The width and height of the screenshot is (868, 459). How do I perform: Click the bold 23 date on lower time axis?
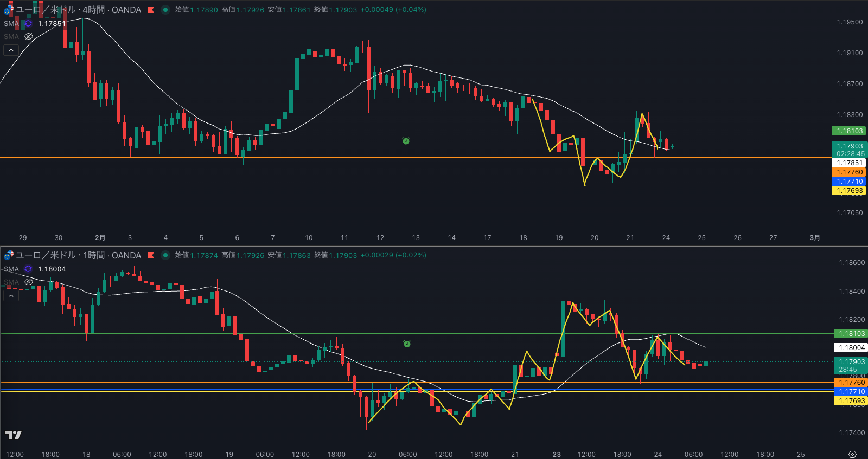tap(557, 454)
